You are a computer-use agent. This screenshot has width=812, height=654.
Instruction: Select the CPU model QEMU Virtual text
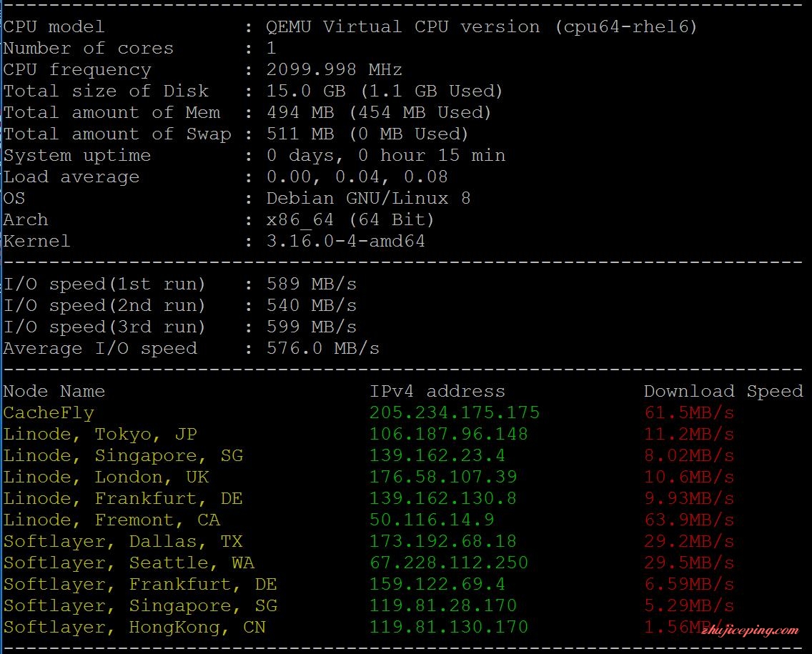click(334, 27)
